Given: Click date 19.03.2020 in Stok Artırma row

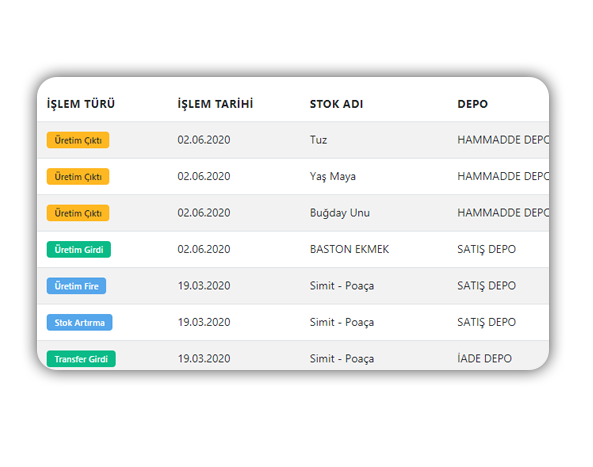Looking at the screenshot, I should click(x=204, y=322).
